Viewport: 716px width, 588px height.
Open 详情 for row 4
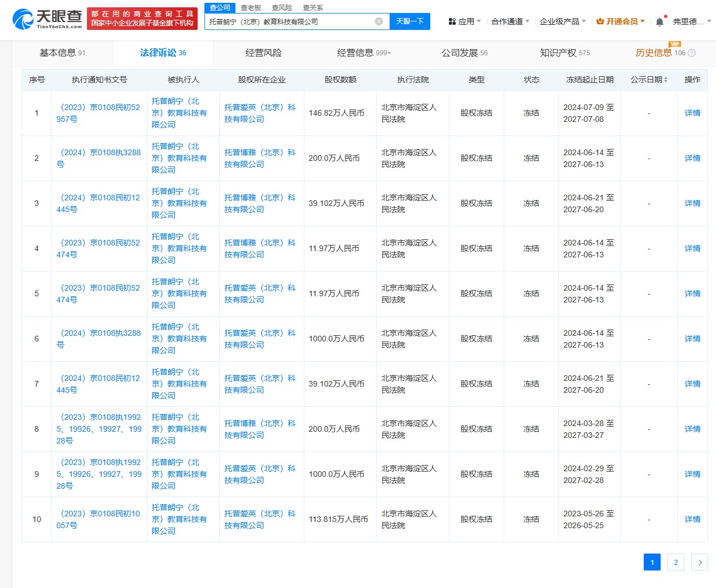coord(692,248)
